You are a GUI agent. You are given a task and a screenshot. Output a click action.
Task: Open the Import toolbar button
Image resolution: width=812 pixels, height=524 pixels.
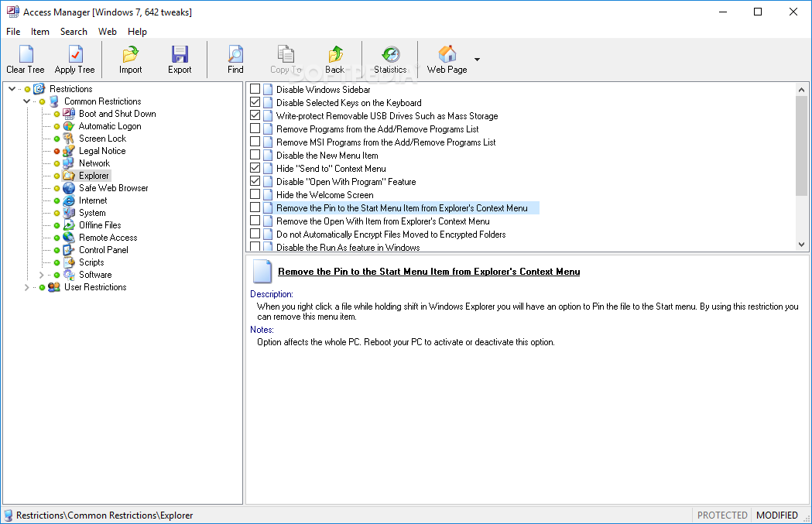pyautogui.click(x=131, y=60)
